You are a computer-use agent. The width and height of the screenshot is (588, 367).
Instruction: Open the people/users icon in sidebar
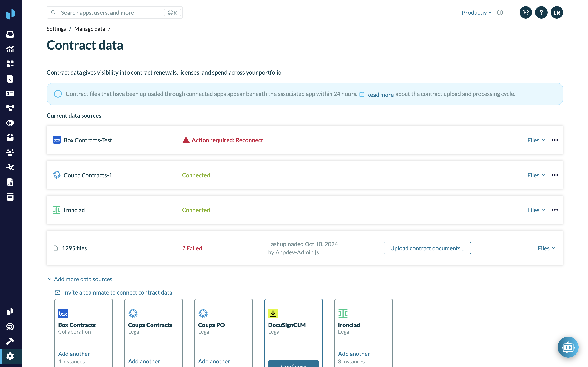10,152
